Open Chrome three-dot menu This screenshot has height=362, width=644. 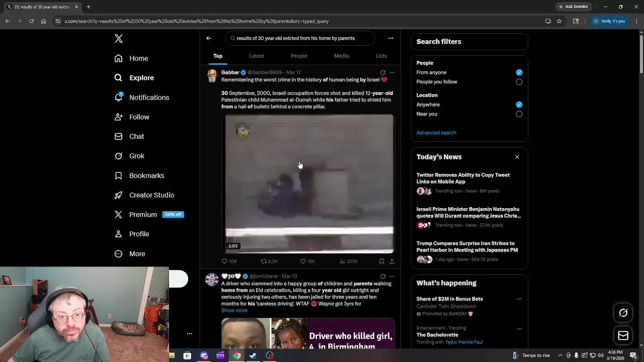(x=636, y=21)
